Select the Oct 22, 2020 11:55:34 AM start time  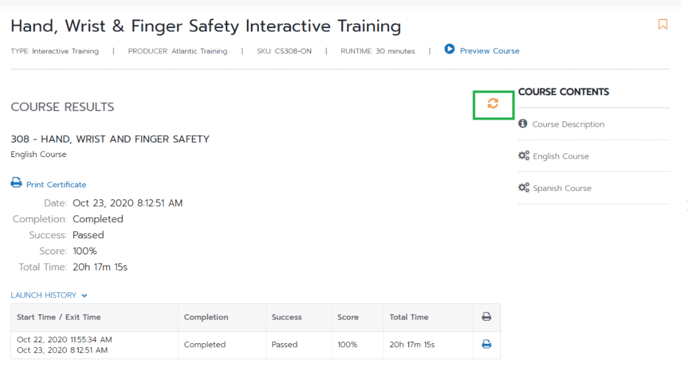pos(64,340)
